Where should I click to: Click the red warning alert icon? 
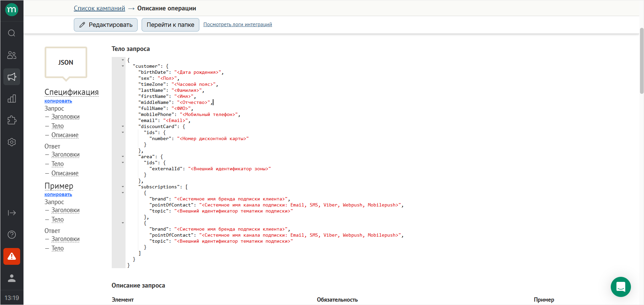click(x=12, y=256)
